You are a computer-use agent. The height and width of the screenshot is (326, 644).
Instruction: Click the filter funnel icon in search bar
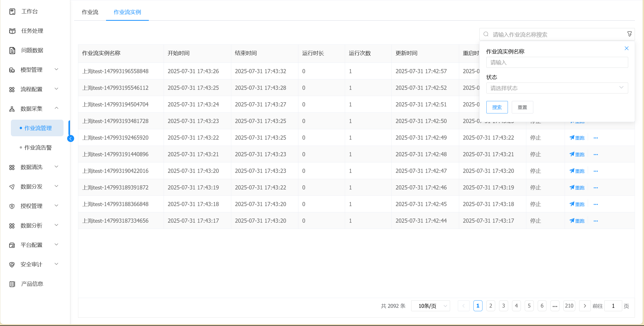pyautogui.click(x=629, y=34)
